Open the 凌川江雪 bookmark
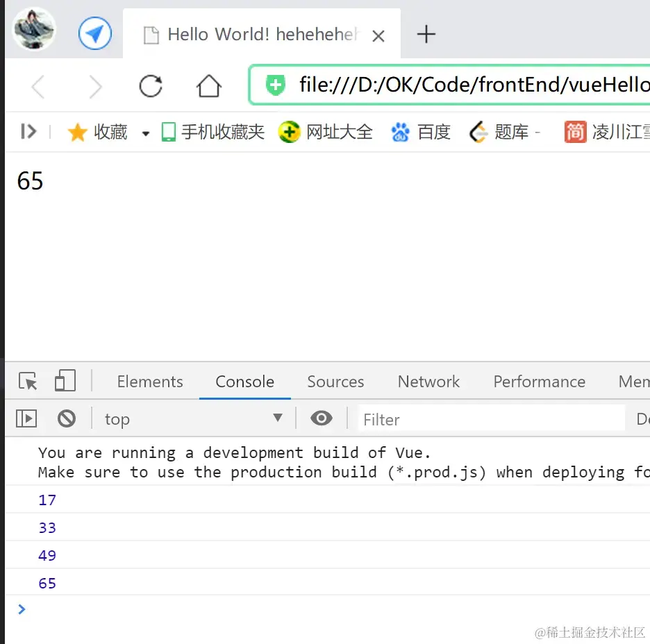The image size is (650, 644). click(607, 132)
